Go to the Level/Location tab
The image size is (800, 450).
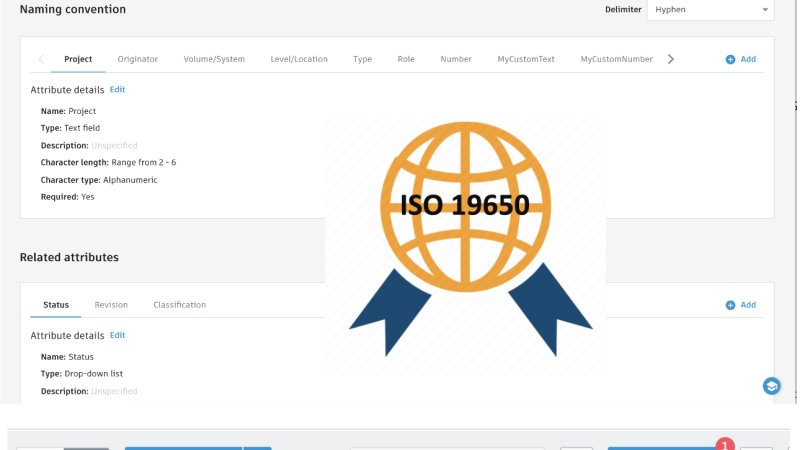click(299, 59)
